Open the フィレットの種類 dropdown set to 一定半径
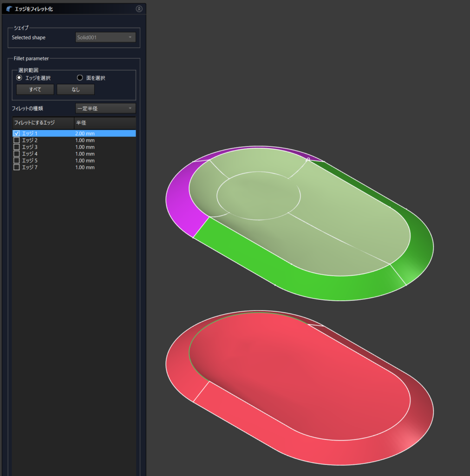The height and width of the screenshot is (476, 470). point(105,109)
